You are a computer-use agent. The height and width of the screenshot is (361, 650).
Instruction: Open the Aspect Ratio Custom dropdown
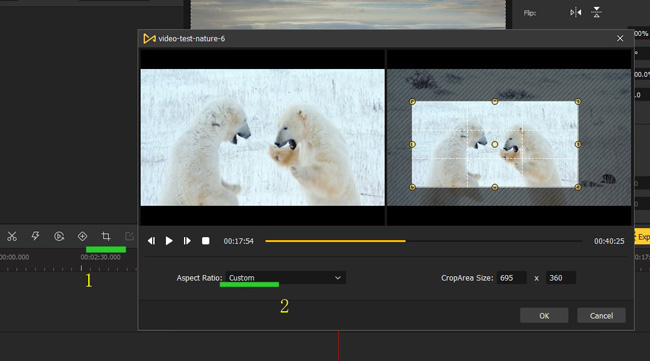pos(286,278)
